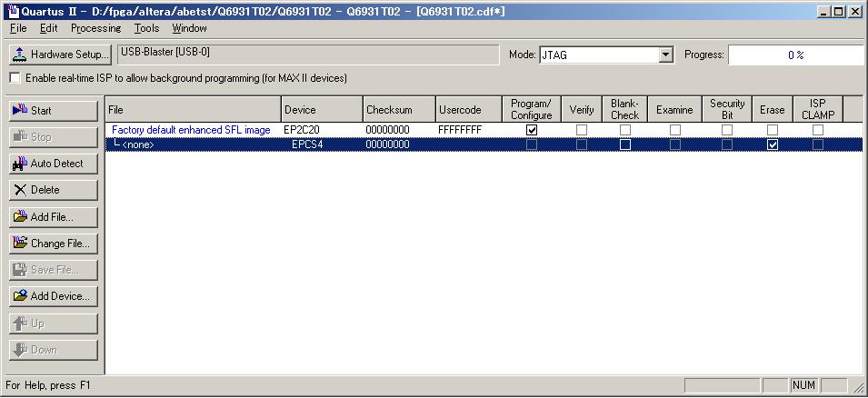
Task: Open the Hardware Setup dialog
Action: (60, 55)
